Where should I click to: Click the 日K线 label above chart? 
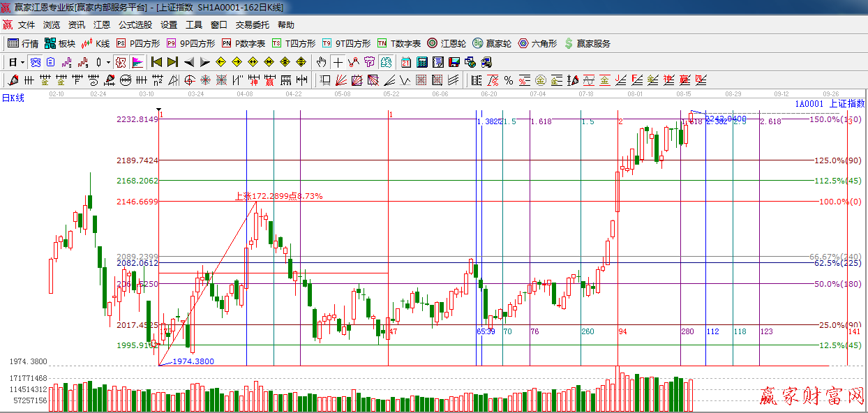(13, 98)
